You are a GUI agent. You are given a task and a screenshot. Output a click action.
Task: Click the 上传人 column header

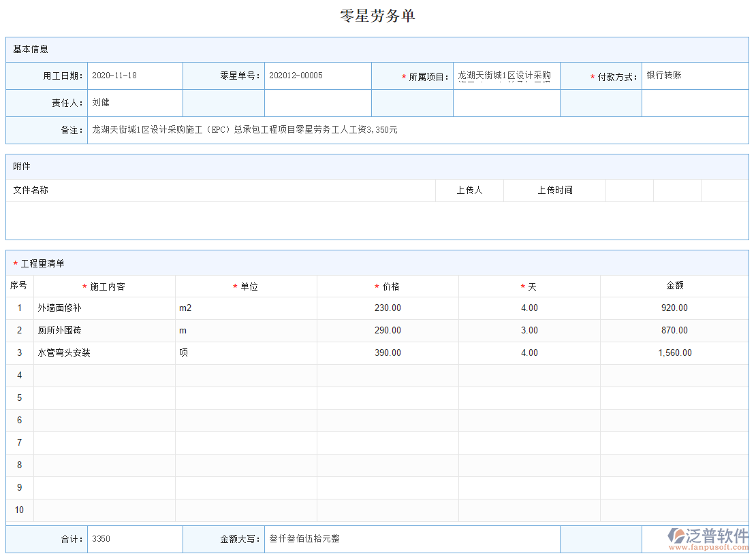[x=469, y=191]
